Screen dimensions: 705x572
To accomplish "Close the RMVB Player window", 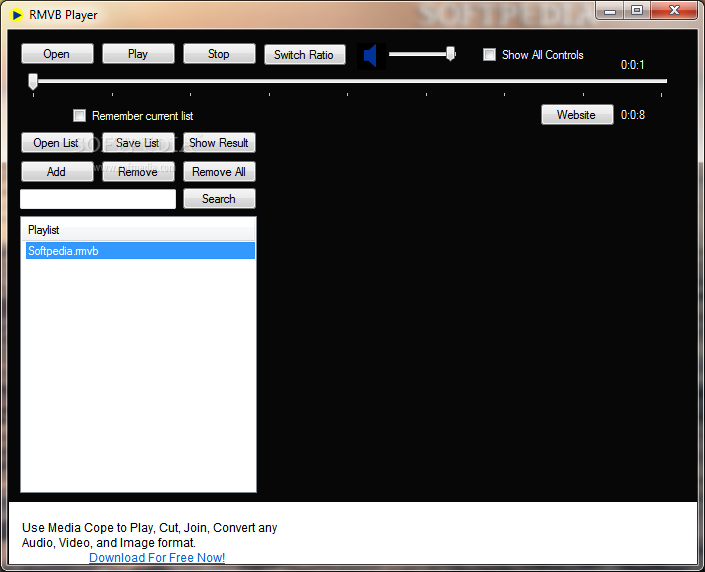I will (674, 10).
